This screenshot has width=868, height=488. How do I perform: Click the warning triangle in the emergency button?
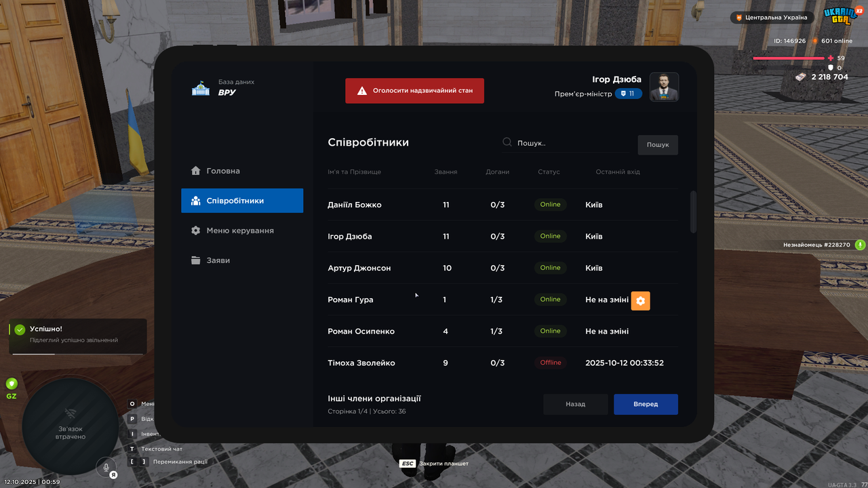click(362, 91)
